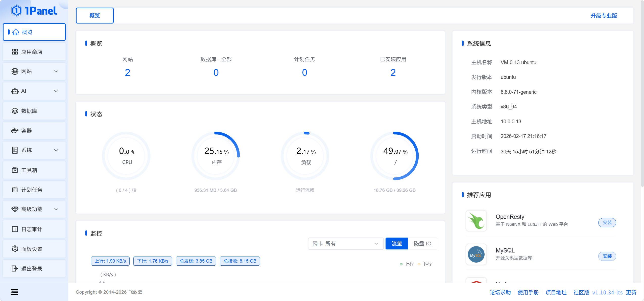Click the AI robot icon
This screenshot has width=644, height=301.
tap(15, 91)
